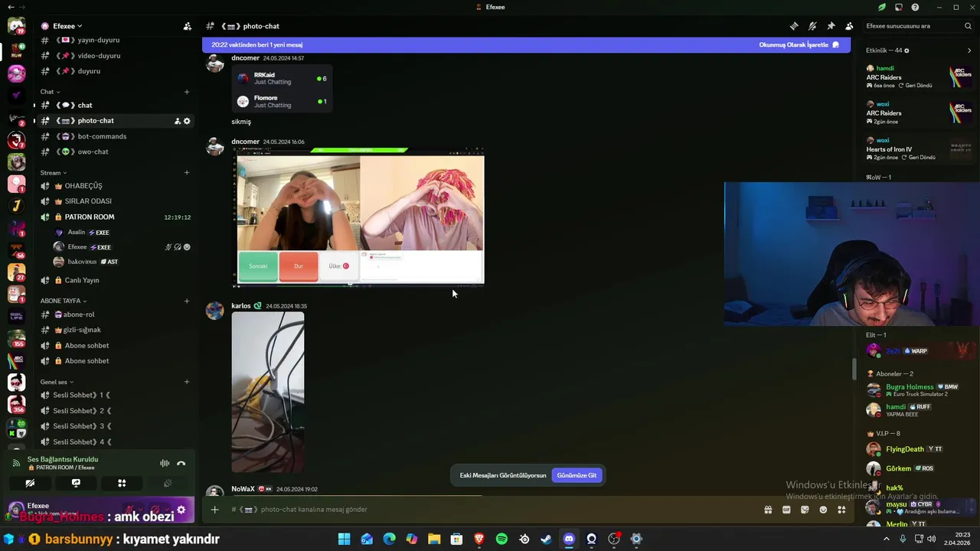Open the abone-rol channel
The width and height of the screenshot is (980, 551).
(79, 315)
